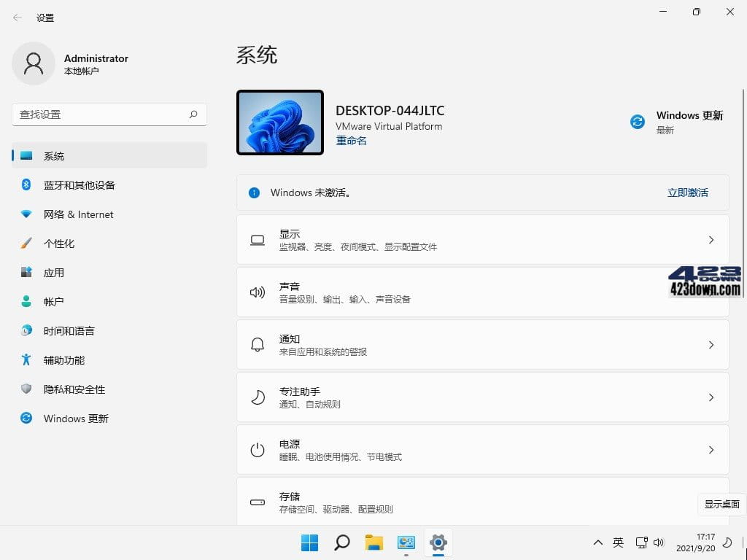
Task: Expand the Power (电源) settings row
Action: pyautogui.click(x=483, y=449)
